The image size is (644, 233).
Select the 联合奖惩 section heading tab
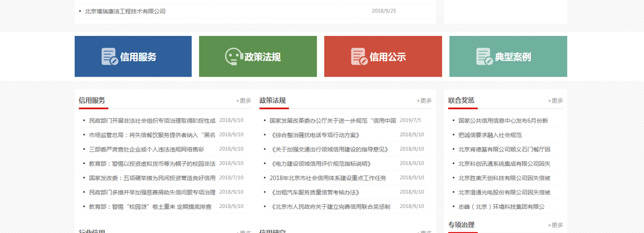462,100
